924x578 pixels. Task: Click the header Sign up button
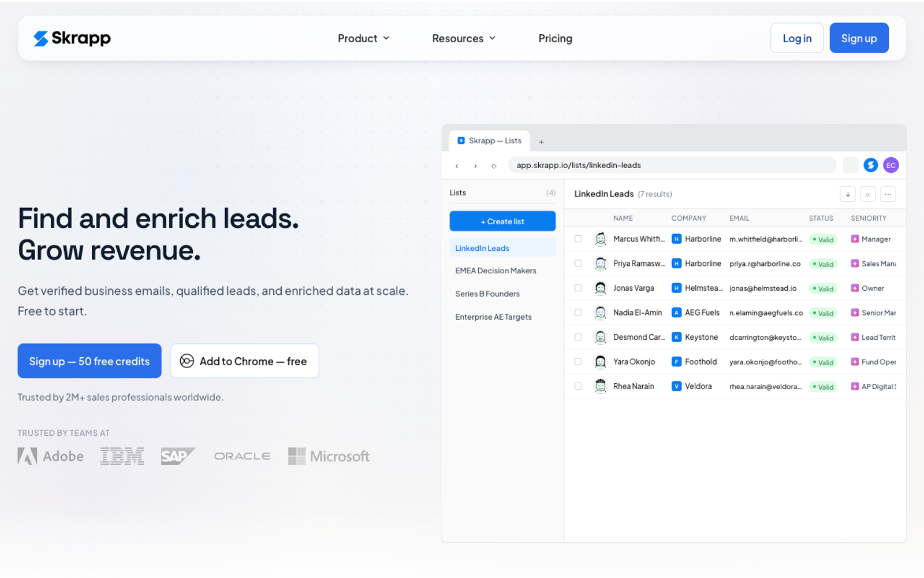point(859,38)
